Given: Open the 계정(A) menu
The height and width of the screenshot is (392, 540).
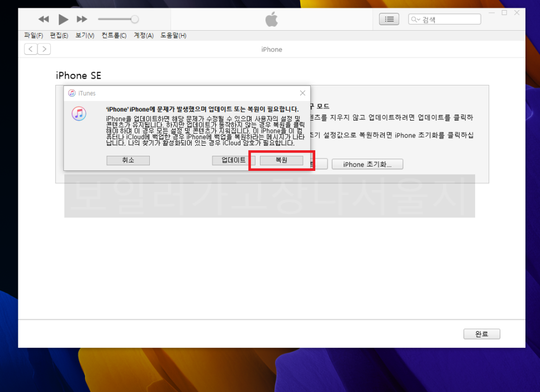Looking at the screenshot, I should pyautogui.click(x=144, y=35).
